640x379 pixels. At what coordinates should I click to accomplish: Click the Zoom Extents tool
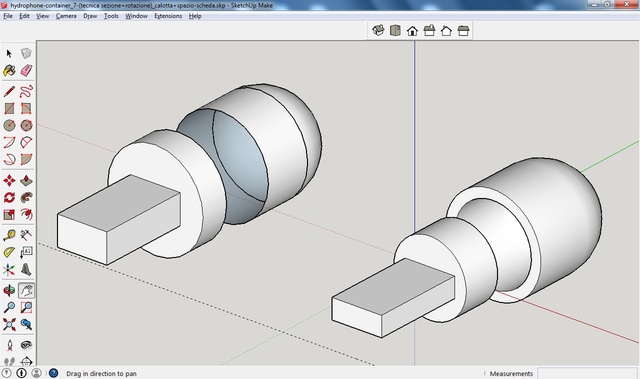click(x=9, y=324)
